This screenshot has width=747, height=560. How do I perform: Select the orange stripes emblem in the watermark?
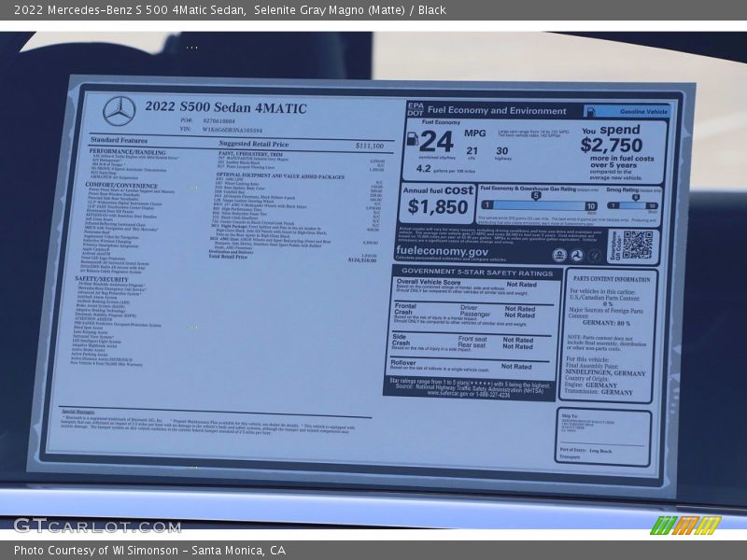[686, 525]
